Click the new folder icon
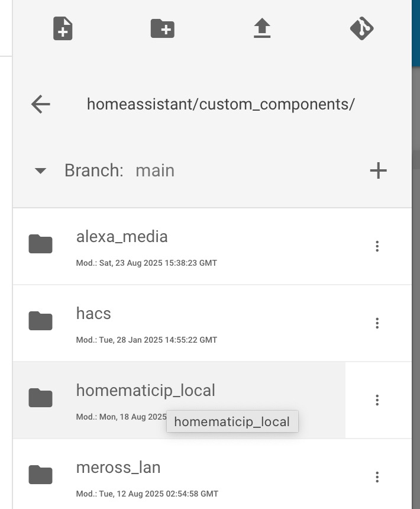Image resolution: width=420 pixels, height=509 pixels. point(163,28)
